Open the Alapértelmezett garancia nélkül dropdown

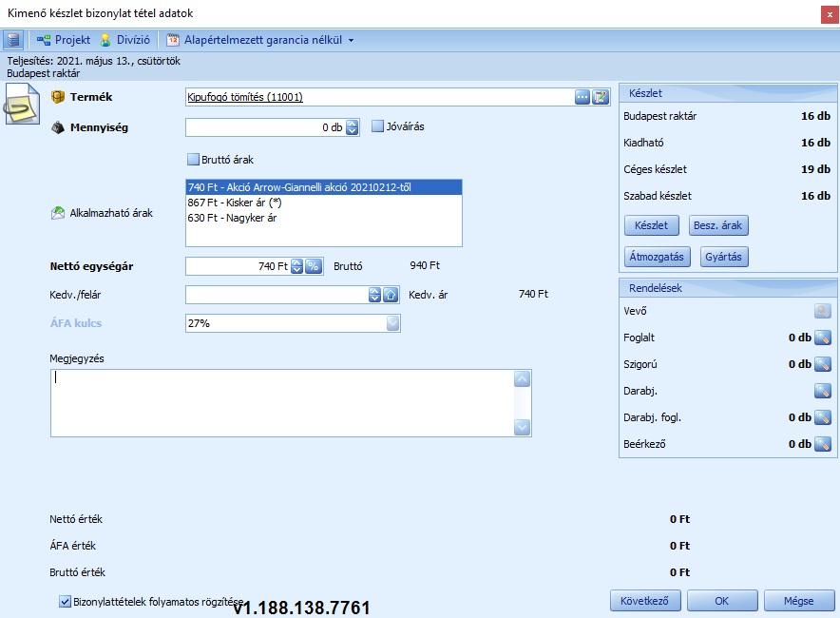coord(258,40)
